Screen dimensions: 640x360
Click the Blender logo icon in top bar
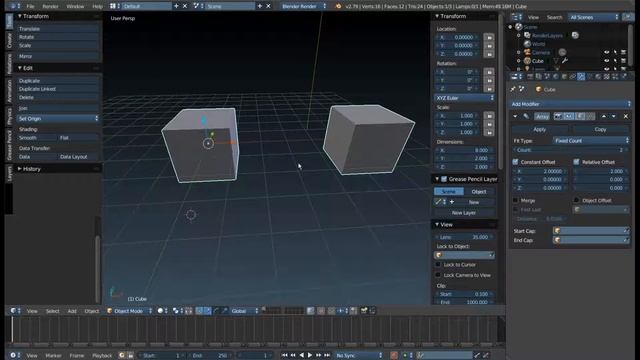[x=338, y=6]
